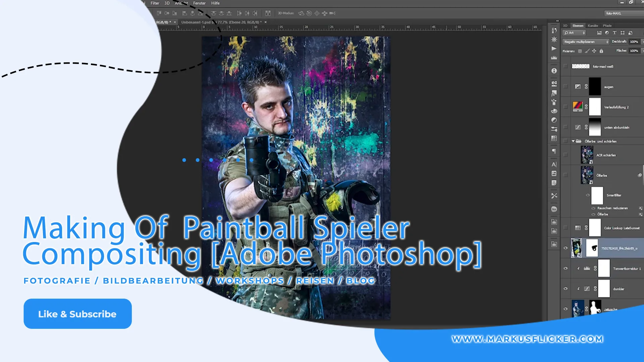Open the www.markusflicker.com link

527,339
